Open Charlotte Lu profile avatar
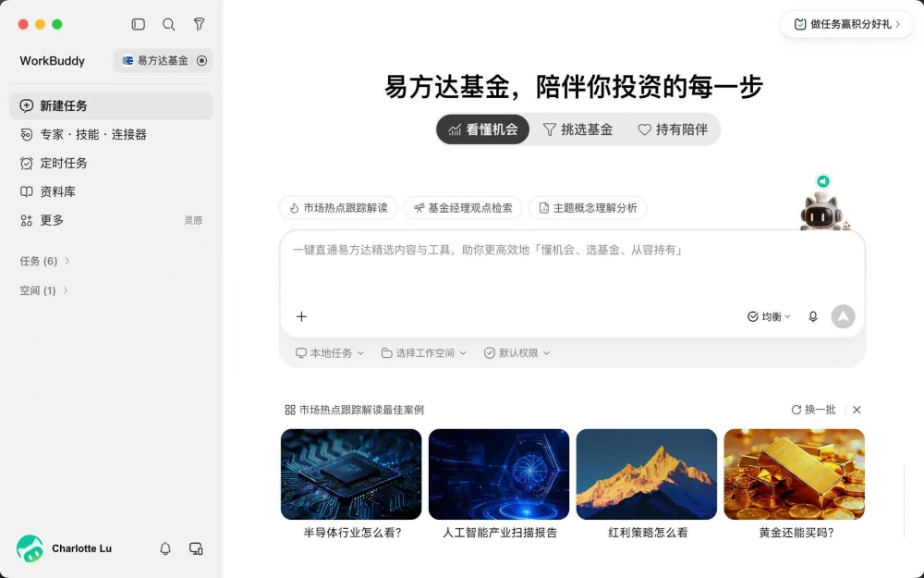 [30, 548]
